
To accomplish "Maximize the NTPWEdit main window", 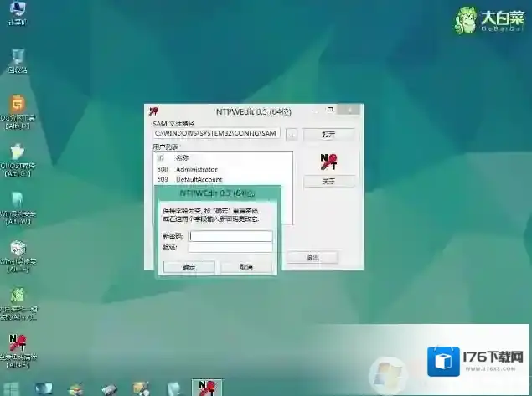I will [330, 110].
